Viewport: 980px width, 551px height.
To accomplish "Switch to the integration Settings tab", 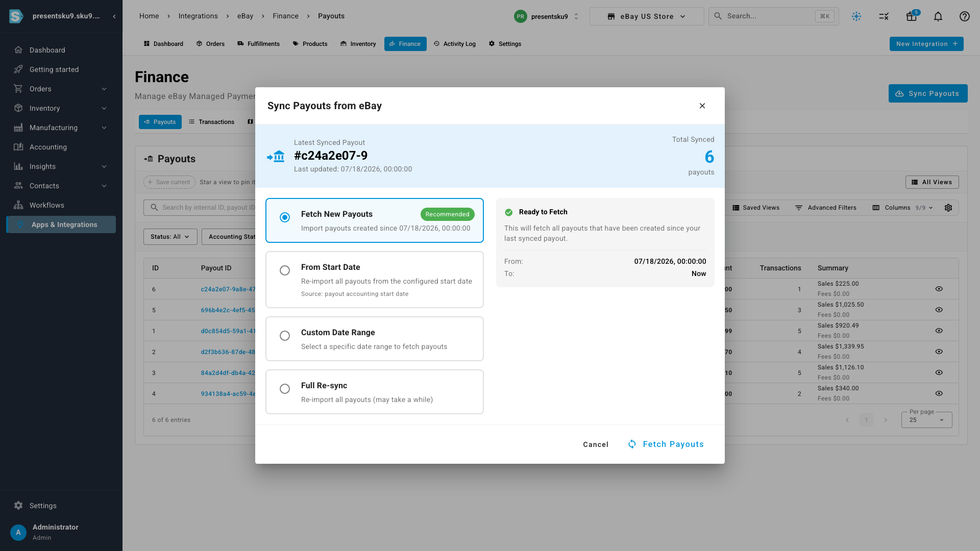I will tap(505, 44).
